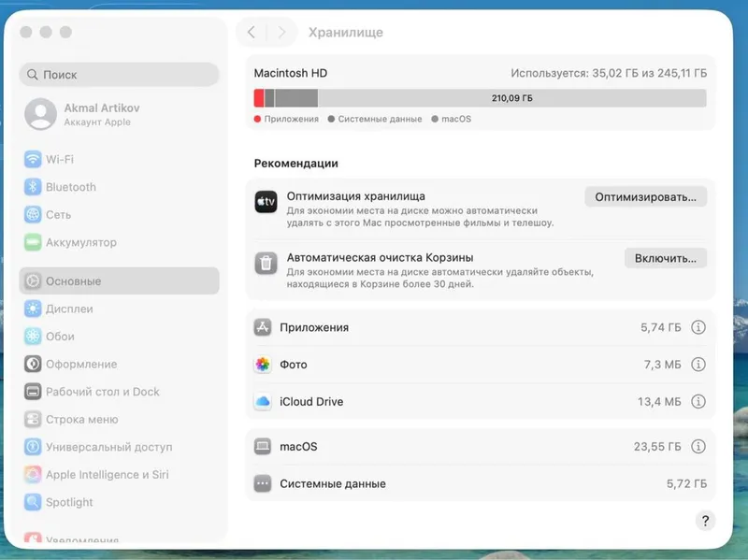This screenshot has width=748, height=560.
Task: Click the Оптимизировать… button
Action: (645, 197)
